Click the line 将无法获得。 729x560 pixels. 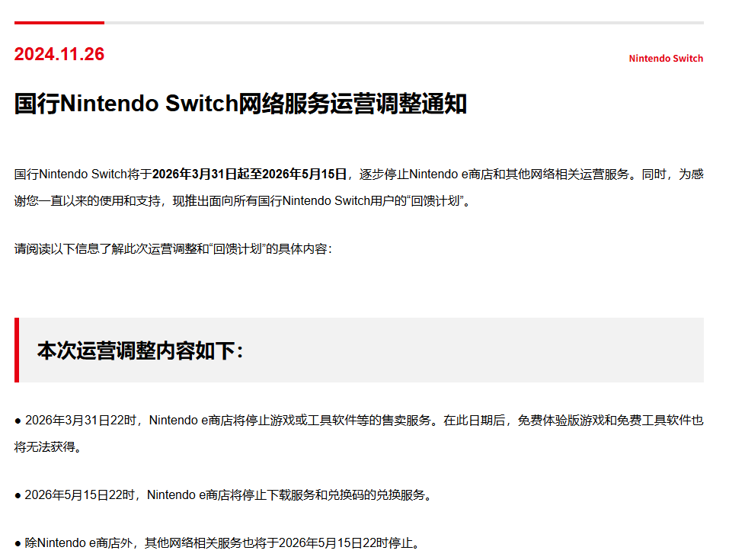[48, 447]
